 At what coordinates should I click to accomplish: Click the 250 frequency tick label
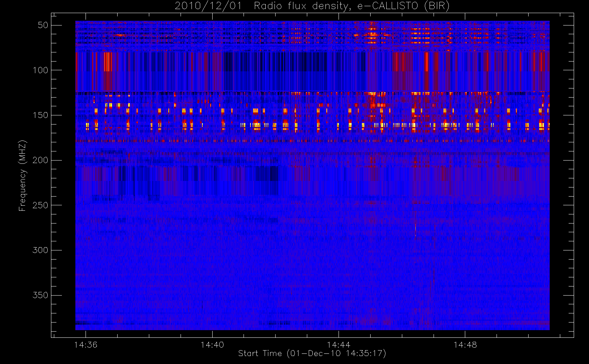click(40, 205)
